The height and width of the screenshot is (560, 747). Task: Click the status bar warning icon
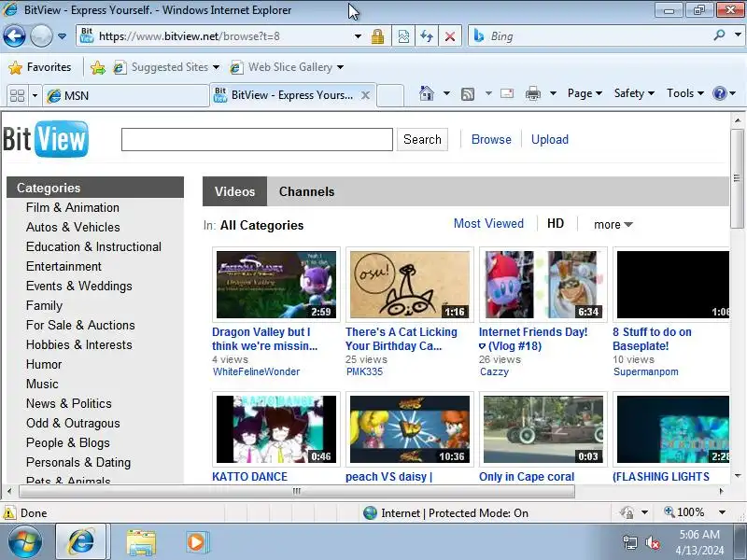click(9, 512)
